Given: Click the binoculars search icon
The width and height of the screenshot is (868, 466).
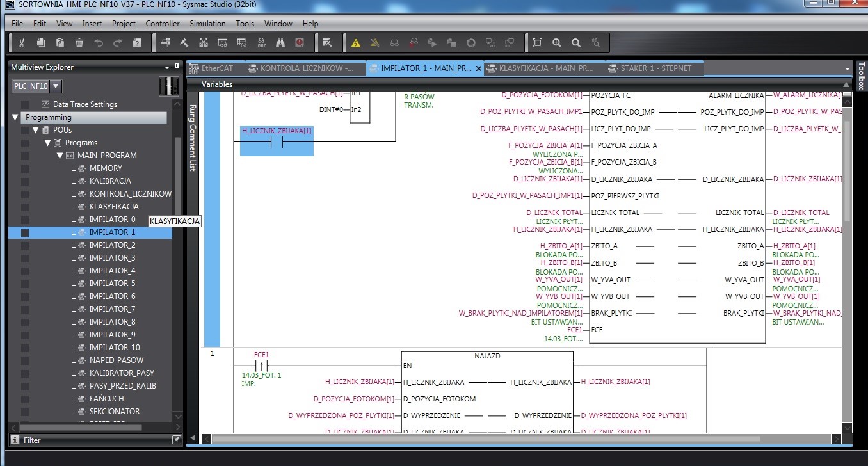Looking at the screenshot, I should point(280,43).
